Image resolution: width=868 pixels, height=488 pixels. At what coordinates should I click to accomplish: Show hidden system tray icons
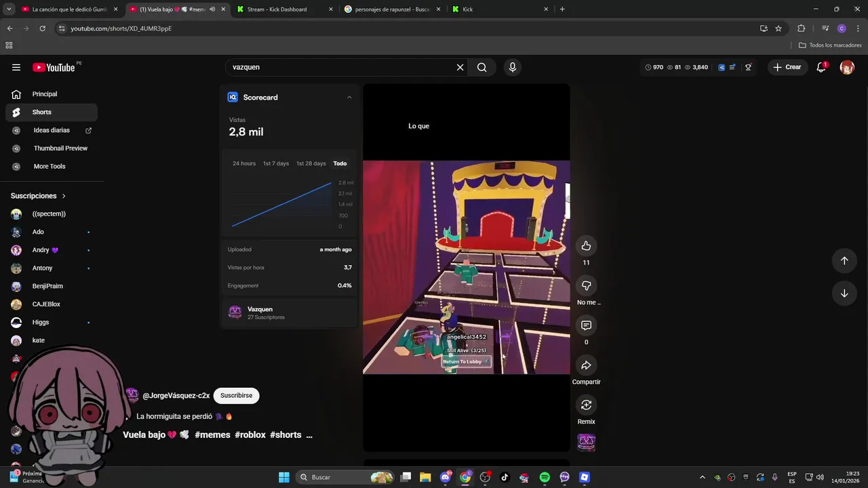pyautogui.click(x=702, y=477)
